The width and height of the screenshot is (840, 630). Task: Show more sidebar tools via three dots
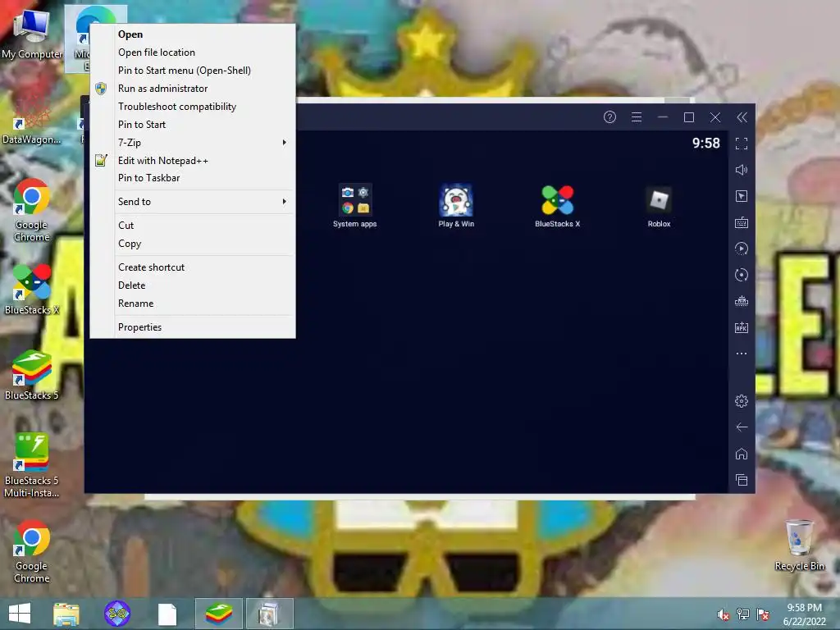742,354
